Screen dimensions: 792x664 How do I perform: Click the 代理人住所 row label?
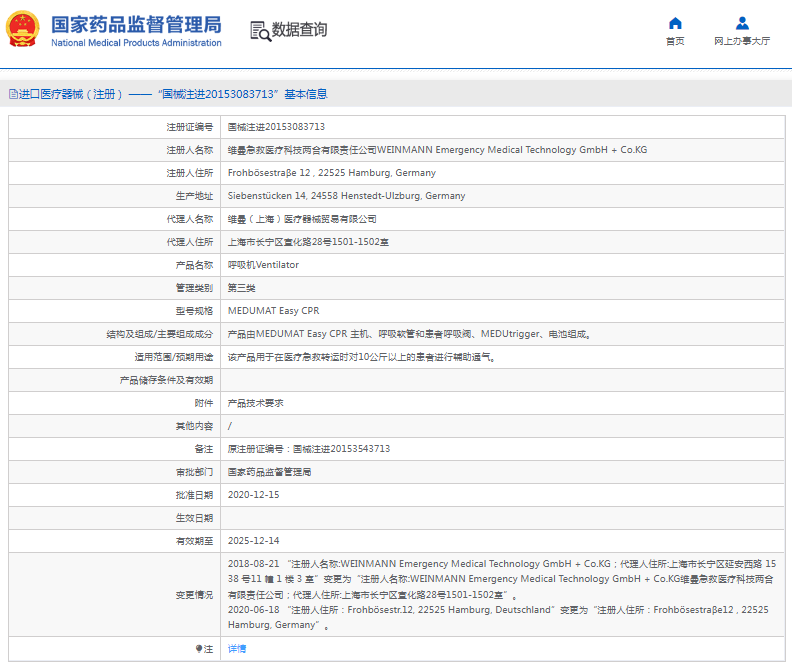(x=190, y=242)
